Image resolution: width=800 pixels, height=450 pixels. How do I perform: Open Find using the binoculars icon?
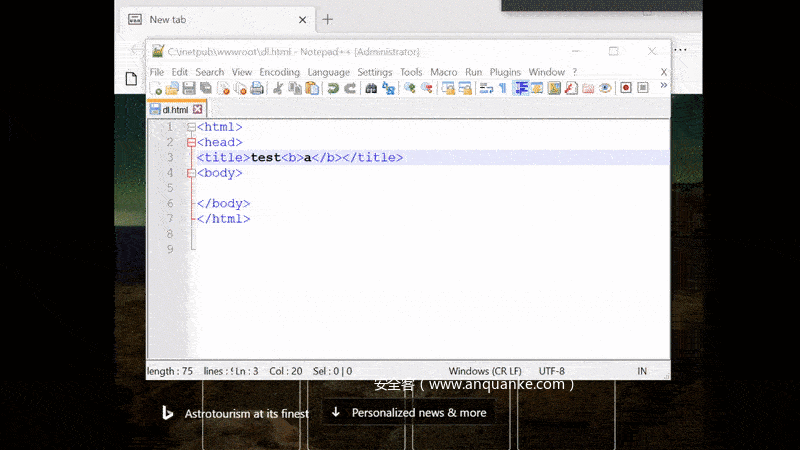coord(371,89)
